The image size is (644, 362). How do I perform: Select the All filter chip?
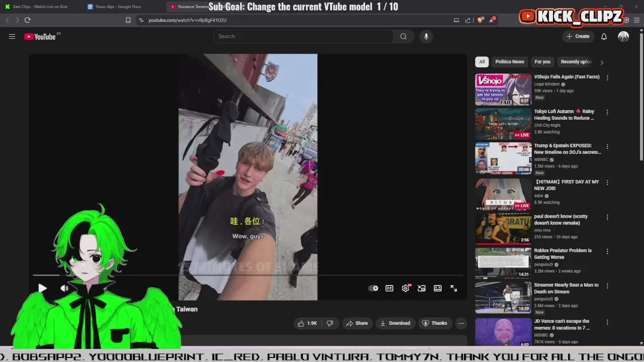[x=481, y=62]
